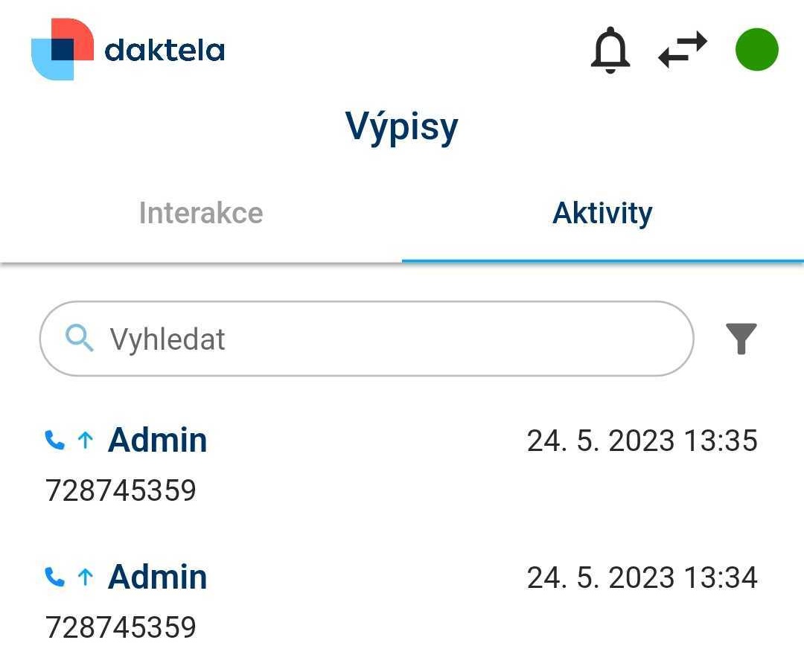
Task: Click the magnifier icon in search box
Action: (80, 339)
